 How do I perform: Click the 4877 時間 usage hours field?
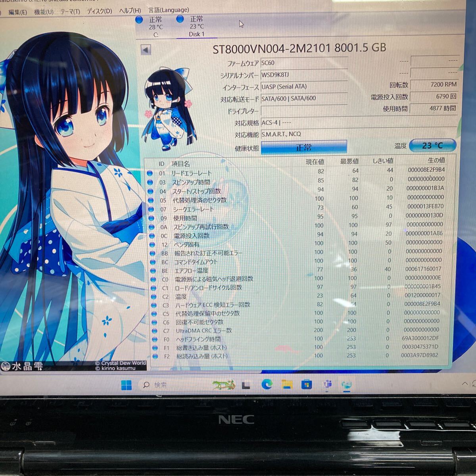(434, 108)
